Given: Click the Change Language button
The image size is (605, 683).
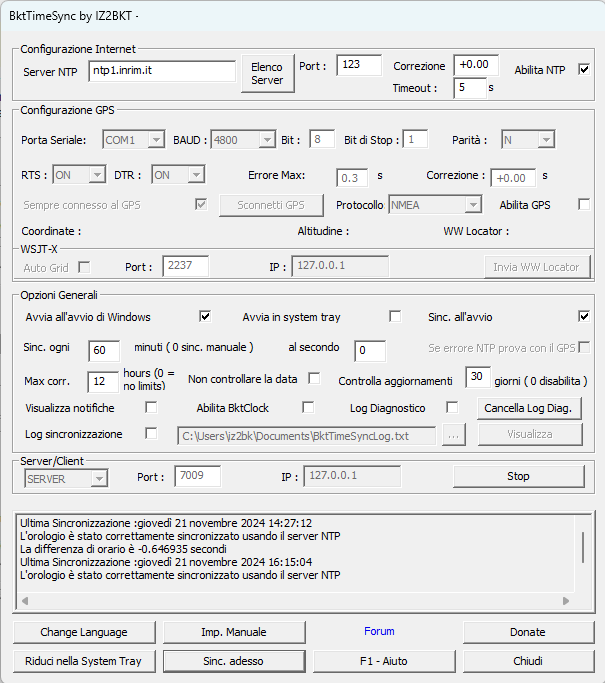Looking at the screenshot, I should [x=84, y=632].
